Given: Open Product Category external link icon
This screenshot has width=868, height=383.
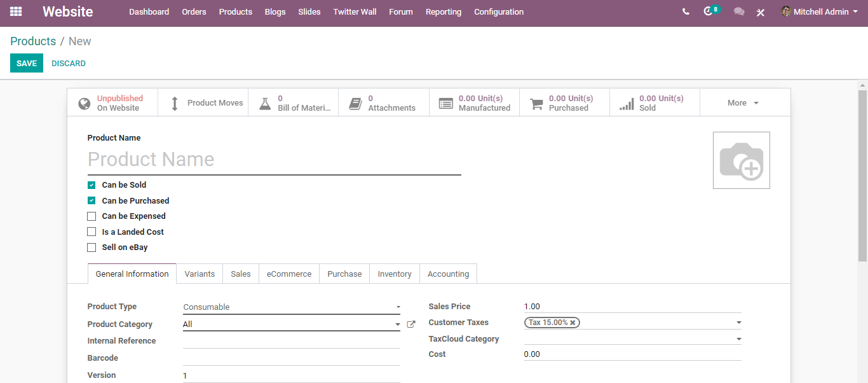Looking at the screenshot, I should point(411,324).
